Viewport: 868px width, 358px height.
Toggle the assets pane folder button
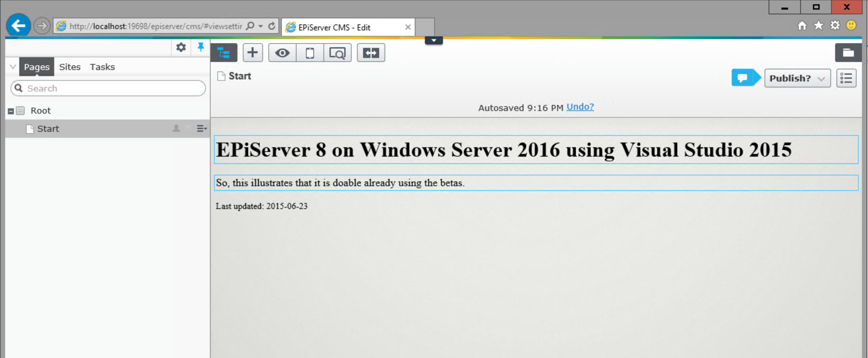click(x=848, y=53)
